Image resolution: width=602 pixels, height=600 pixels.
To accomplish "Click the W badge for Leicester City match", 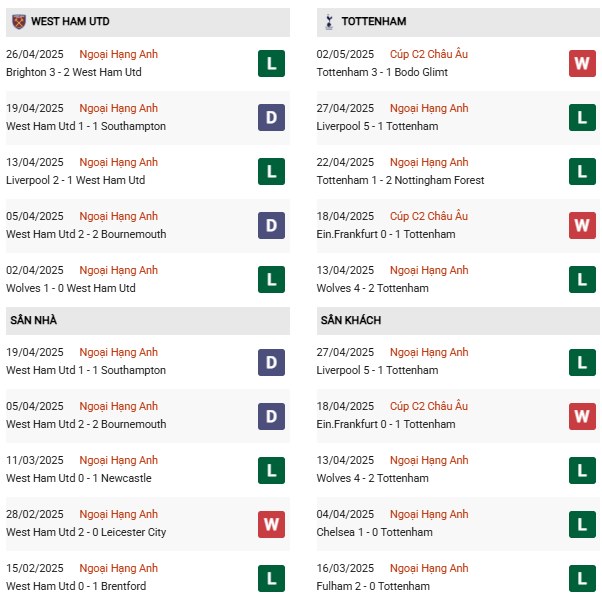I will (271, 524).
